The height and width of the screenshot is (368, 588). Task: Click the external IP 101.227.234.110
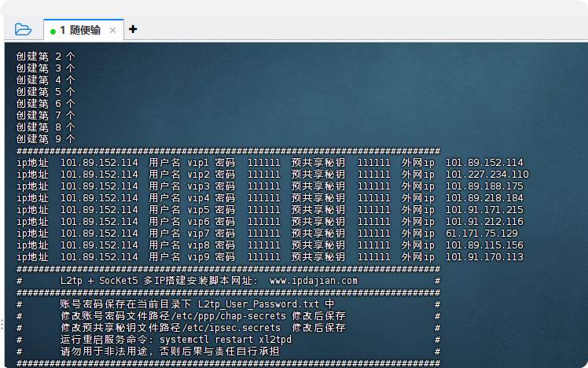coord(487,175)
